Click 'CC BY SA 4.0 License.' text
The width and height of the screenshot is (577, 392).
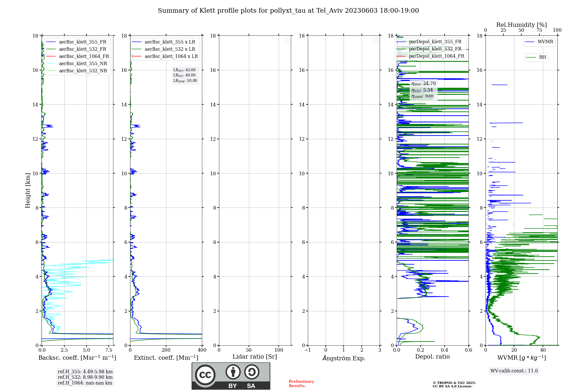(x=453, y=387)
